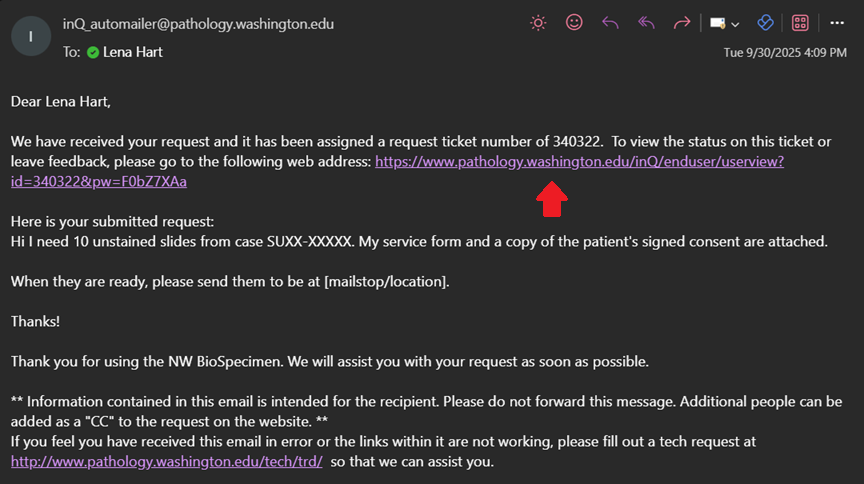Click the inQ_automailer sender address

(x=198, y=23)
